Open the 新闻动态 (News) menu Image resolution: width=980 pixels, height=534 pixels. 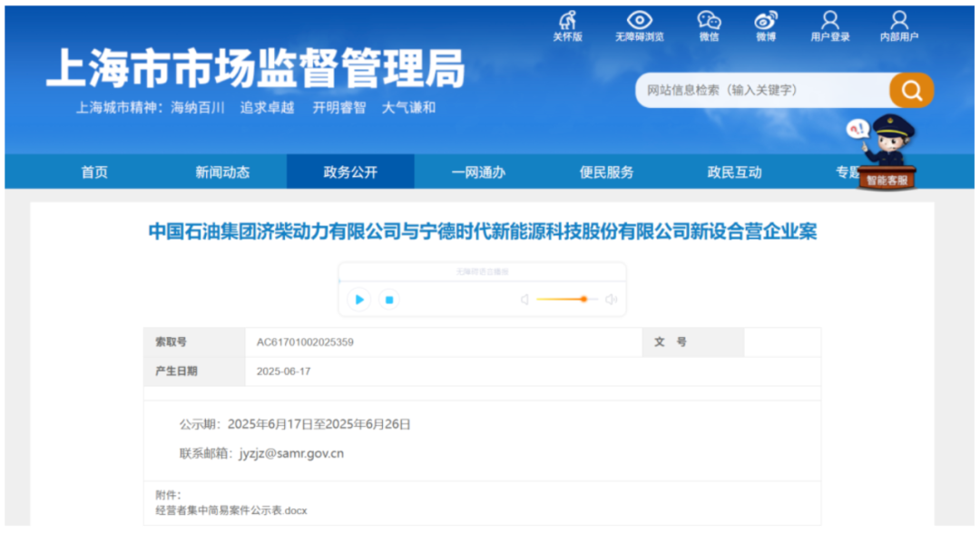(x=222, y=172)
